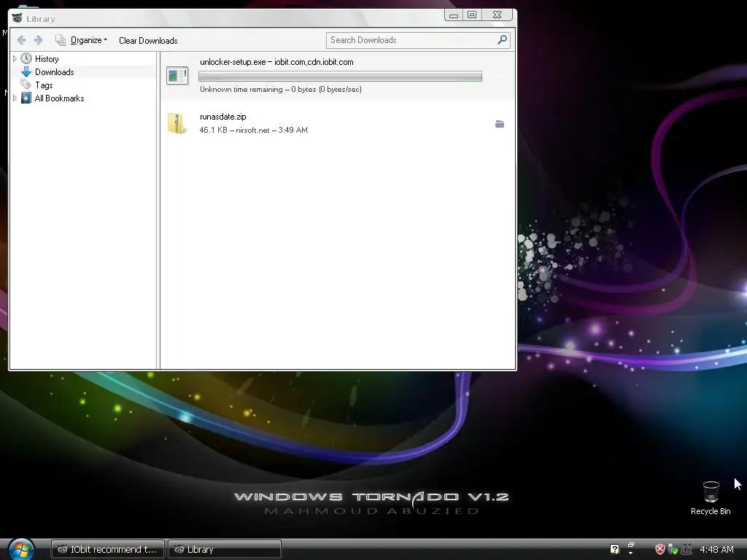Click the History clock icon
The height and width of the screenshot is (560, 747).
click(x=26, y=58)
